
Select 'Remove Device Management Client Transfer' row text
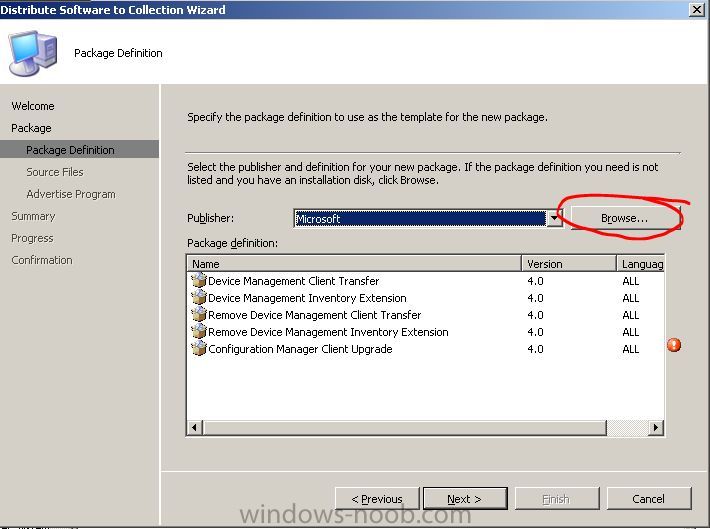314,315
